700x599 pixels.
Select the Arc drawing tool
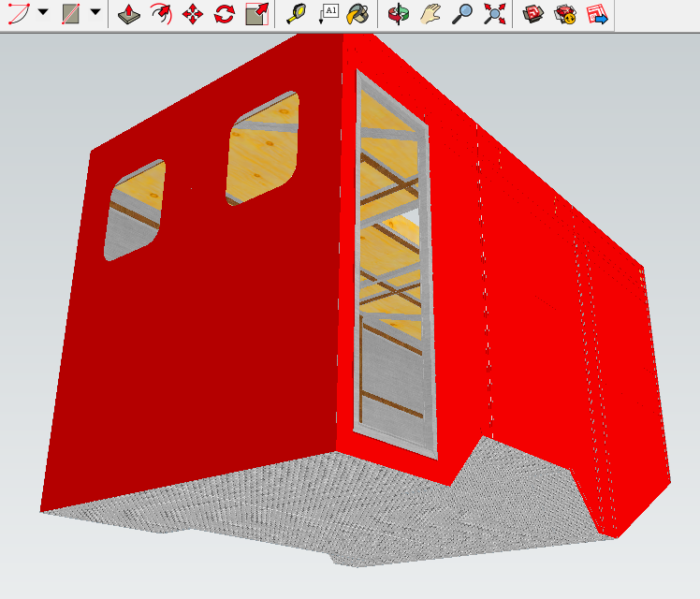tap(19, 13)
